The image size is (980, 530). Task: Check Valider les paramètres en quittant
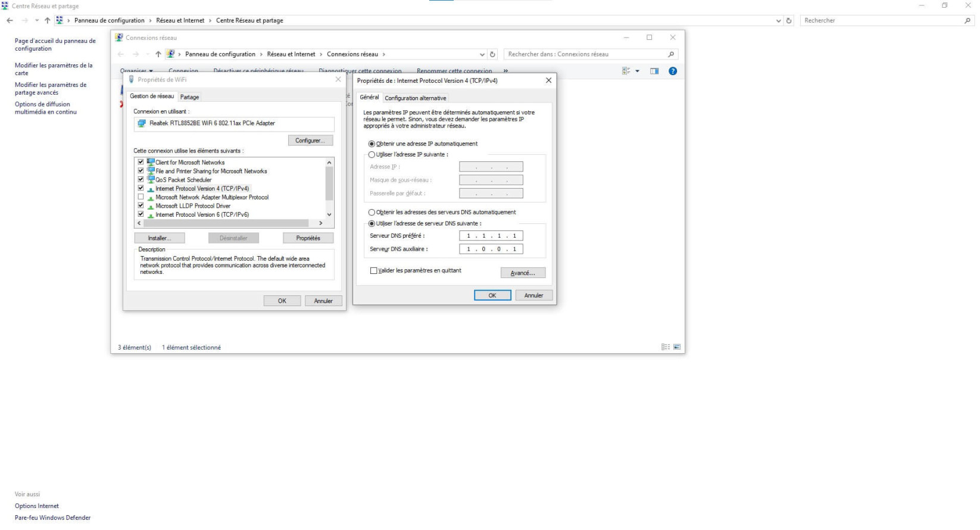coord(374,271)
